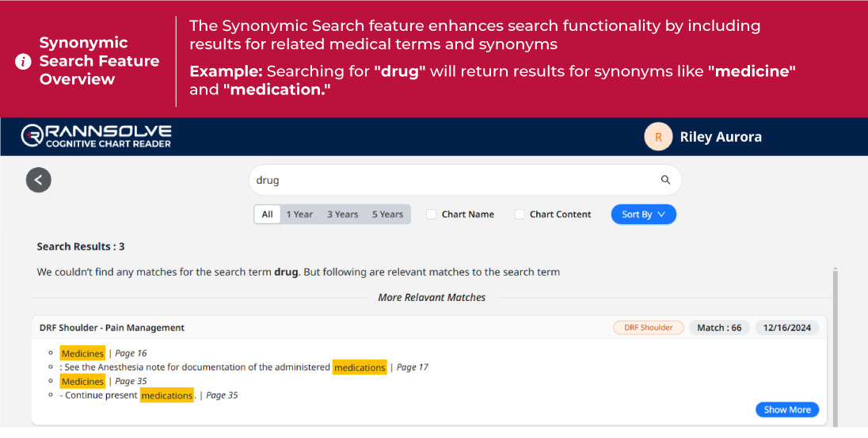
Task: Open the Page 17 medications match
Action: click(360, 368)
